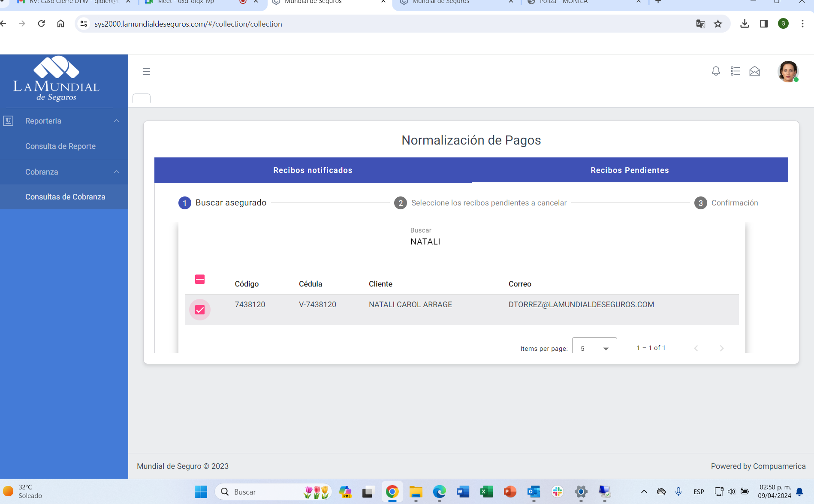Switch to the Recibos notificados tab

pos(313,170)
